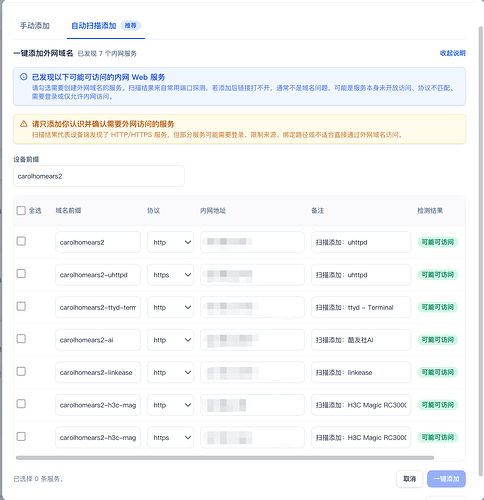
Task: Click the 可能可访问 badge for linkease row
Action: pyautogui.click(x=438, y=372)
